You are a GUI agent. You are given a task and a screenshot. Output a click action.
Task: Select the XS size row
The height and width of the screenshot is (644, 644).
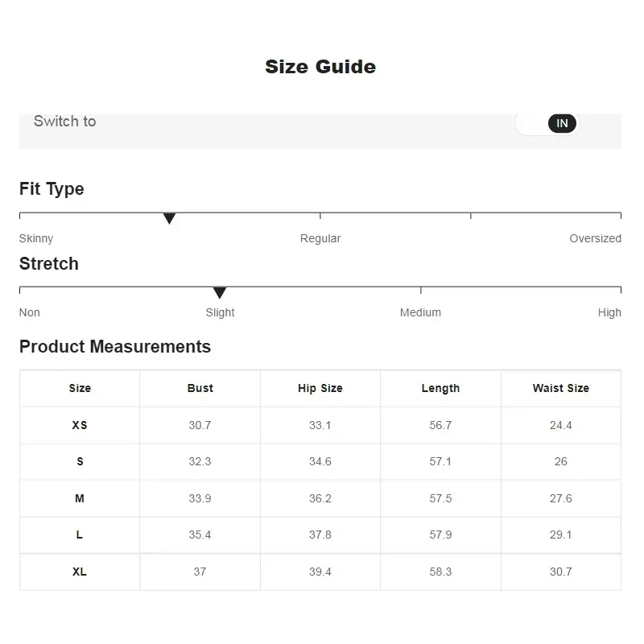click(80, 425)
